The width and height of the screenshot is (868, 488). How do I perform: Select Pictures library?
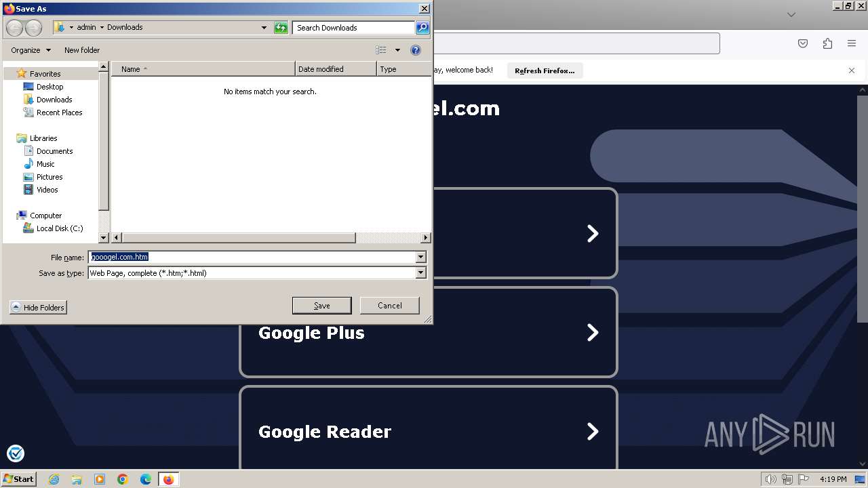pyautogui.click(x=50, y=177)
